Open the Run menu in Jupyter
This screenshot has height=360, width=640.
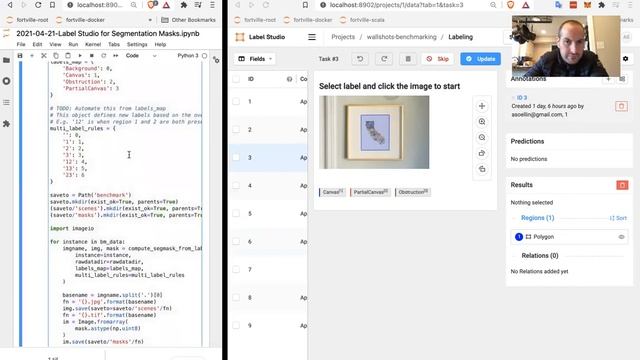pyautogui.click(x=73, y=44)
